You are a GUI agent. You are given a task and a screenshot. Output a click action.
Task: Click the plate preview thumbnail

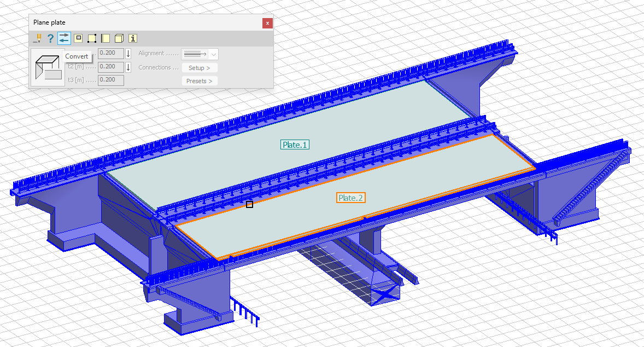coord(48,67)
